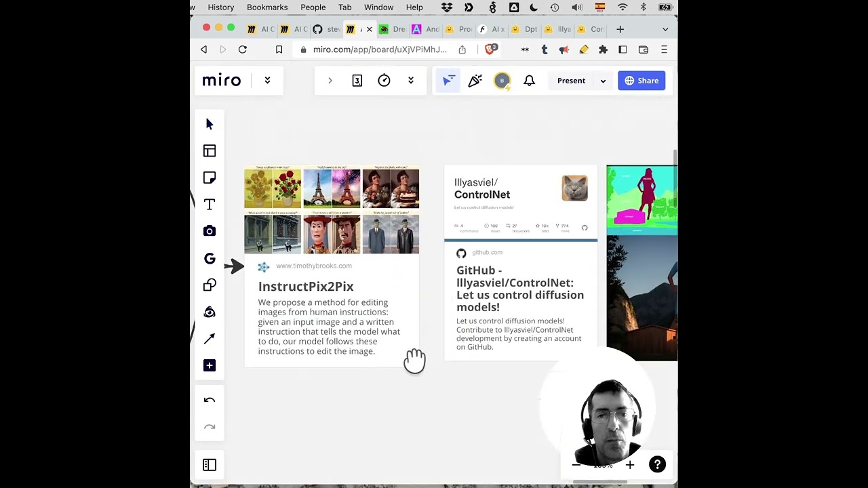Open the Bookmarks menu
This screenshot has width=868, height=488.
pos(267,7)
